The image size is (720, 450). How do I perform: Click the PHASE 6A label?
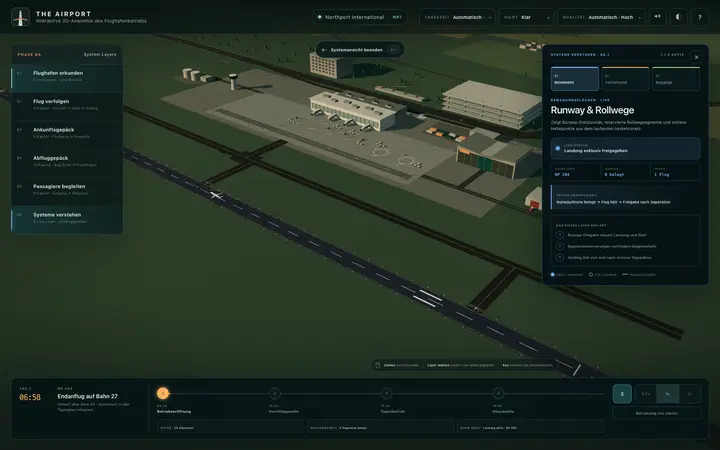tap(29, 55)
